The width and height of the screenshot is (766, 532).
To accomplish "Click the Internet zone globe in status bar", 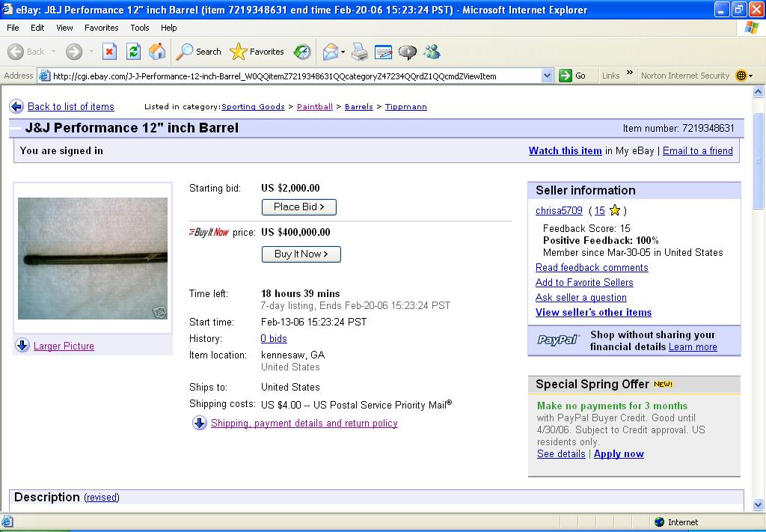I will 660,522.
